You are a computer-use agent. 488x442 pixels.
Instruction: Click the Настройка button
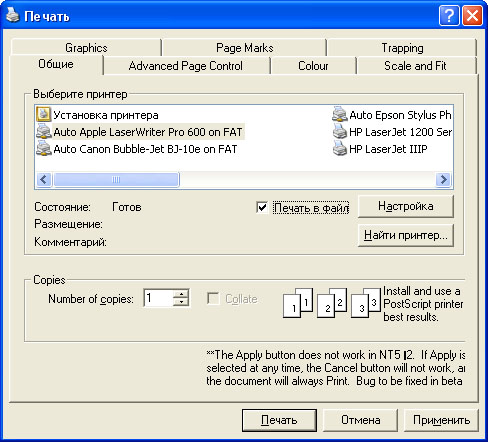[406, 206]
